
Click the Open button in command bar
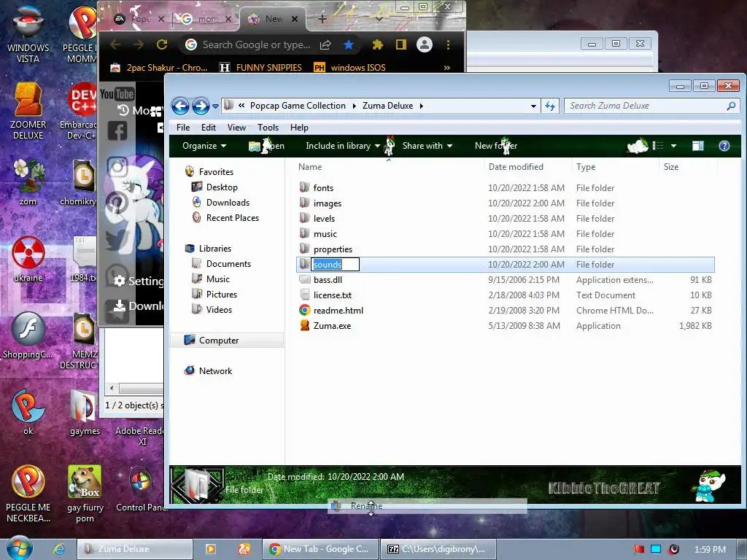pyautogui.click(x=267, y=146)
